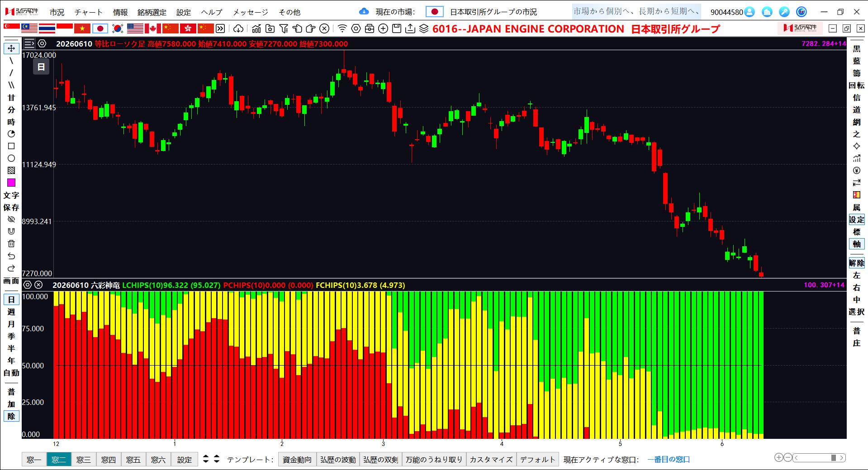Click the left template up-down arrows

[206, 459]
